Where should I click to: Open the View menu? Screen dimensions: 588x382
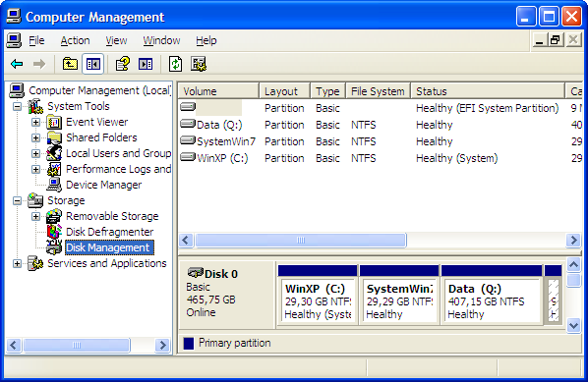pos(116,40)
